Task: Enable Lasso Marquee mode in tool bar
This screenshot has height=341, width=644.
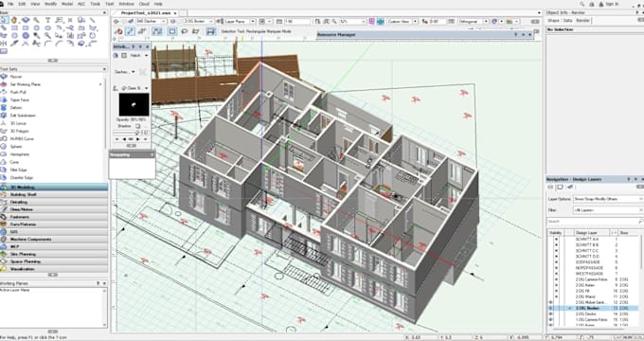Action: click(x=185, y=31)
